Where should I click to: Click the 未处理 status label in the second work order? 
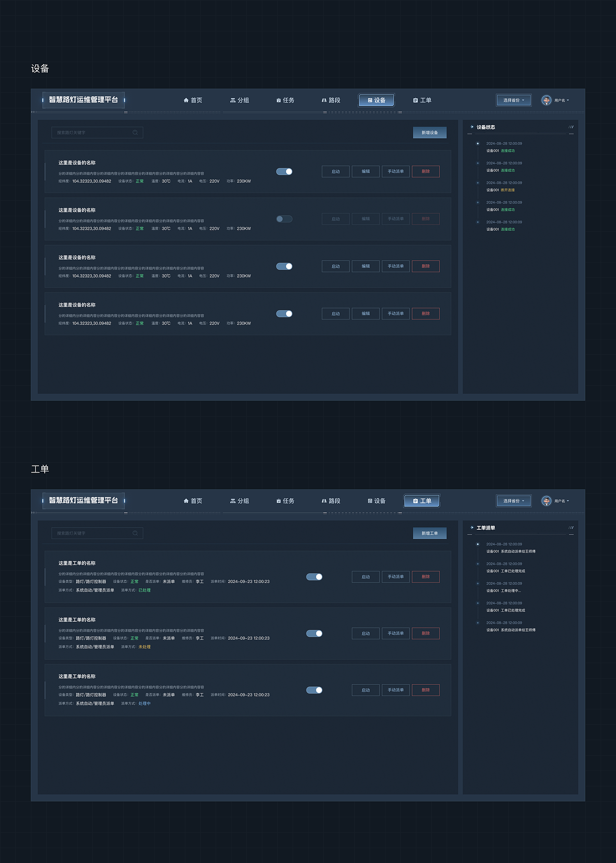click(x=144, y=647)
